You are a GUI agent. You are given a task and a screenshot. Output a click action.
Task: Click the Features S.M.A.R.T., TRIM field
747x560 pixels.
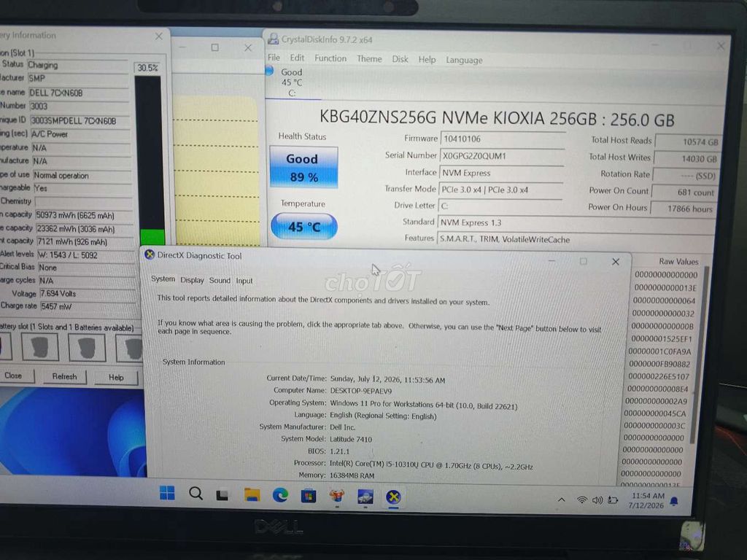coord(576,239)
